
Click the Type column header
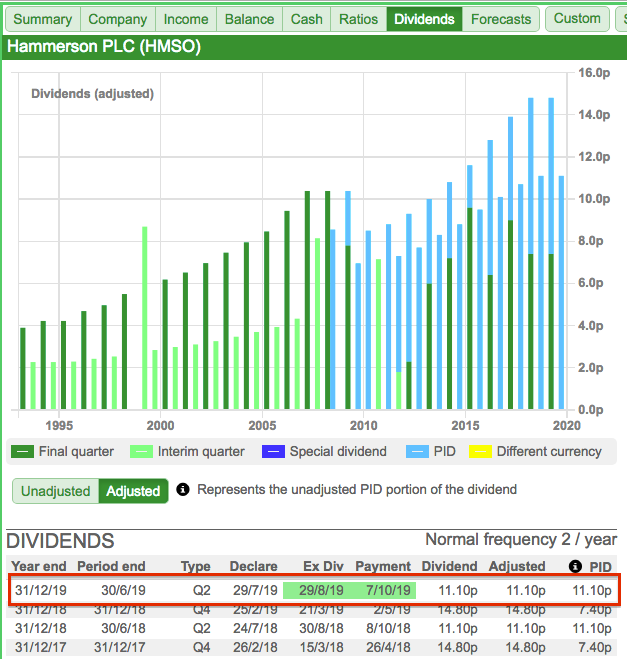[x=195, y=567]
